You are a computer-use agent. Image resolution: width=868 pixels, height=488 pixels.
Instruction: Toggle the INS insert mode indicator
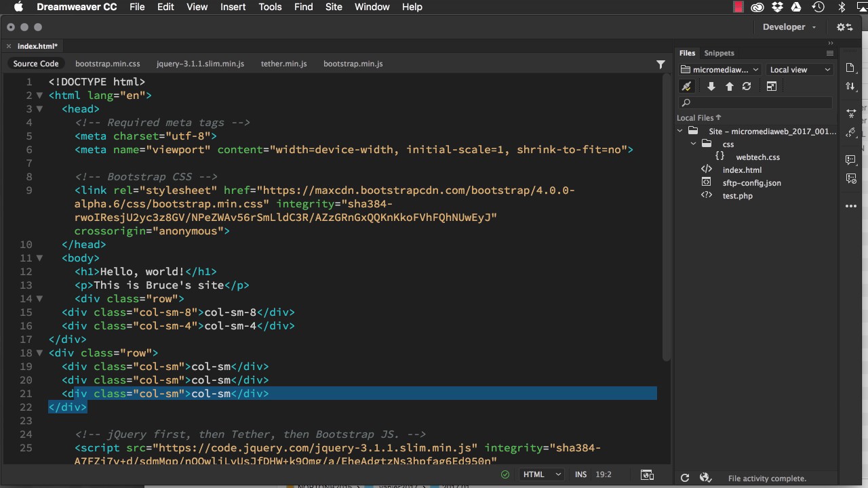pos(581,474)
